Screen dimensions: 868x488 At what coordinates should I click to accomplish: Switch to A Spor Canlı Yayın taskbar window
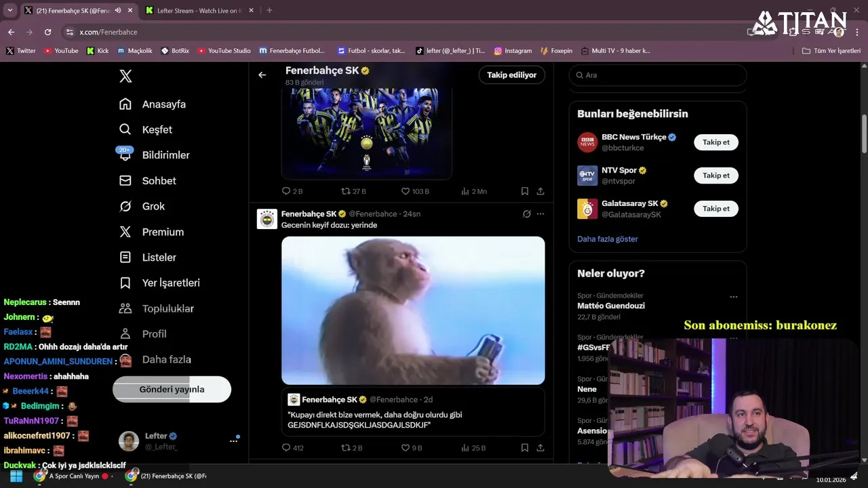[x=75, y=476]
